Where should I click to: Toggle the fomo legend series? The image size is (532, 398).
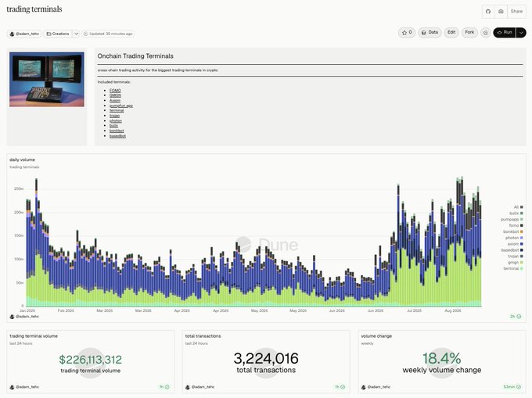[516, 225]
